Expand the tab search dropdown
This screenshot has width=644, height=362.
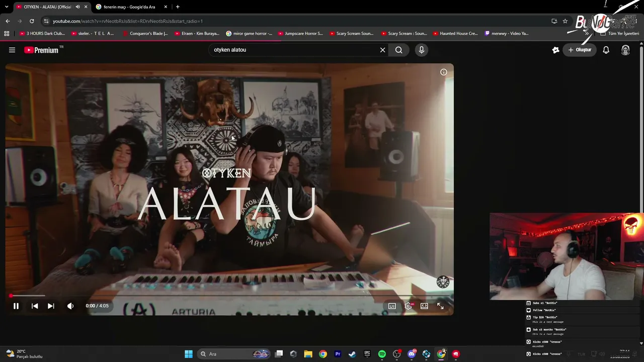7,7
